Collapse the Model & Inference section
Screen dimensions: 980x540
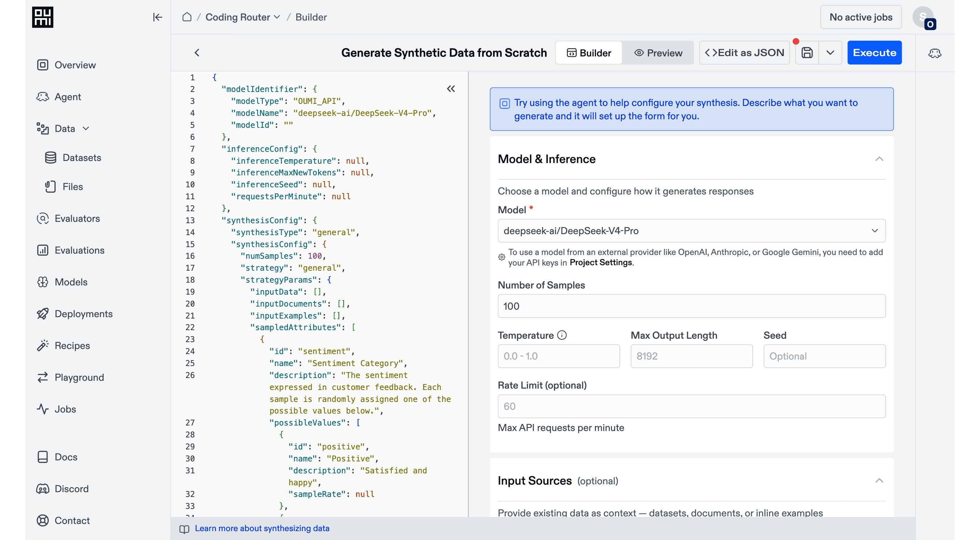[879, 159]
